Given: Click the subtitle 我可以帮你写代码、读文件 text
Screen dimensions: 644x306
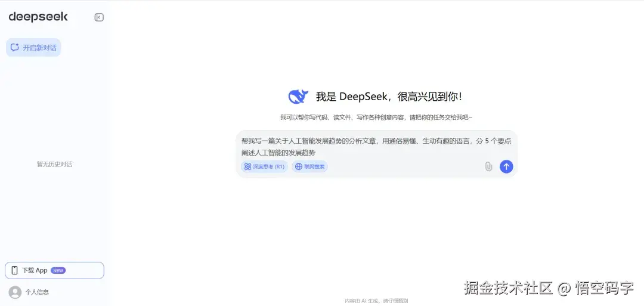Looking at the screenshot, I should tap(377, 118).
